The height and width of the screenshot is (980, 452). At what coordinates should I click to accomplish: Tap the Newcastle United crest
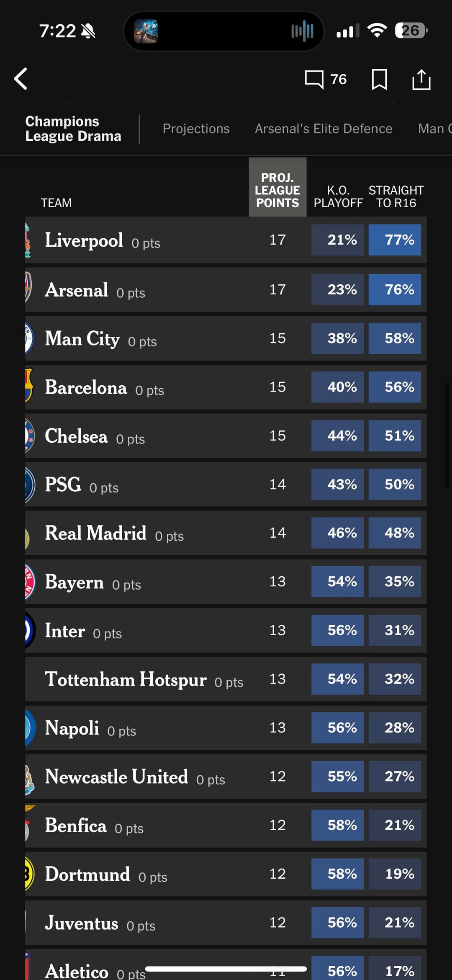29,778
